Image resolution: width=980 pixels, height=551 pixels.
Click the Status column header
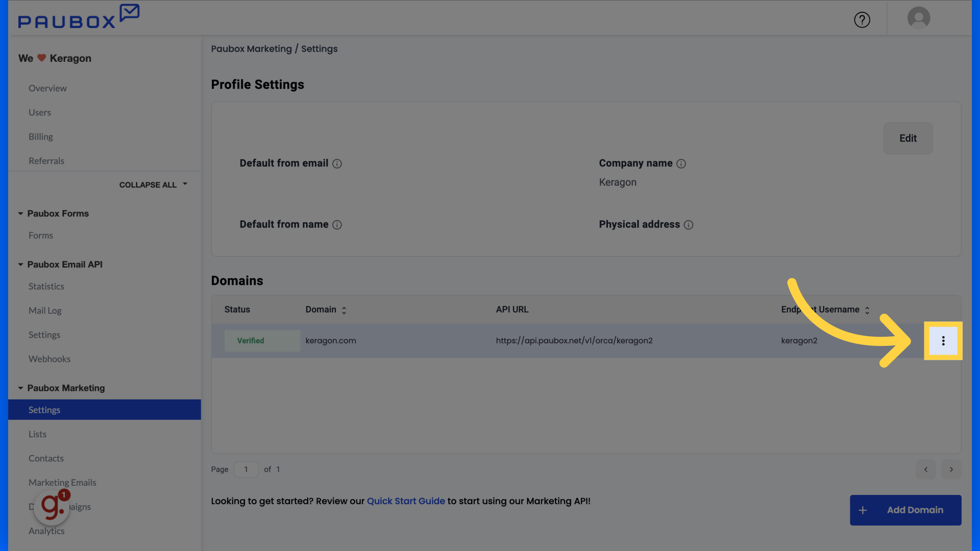(x=237, y=310)
